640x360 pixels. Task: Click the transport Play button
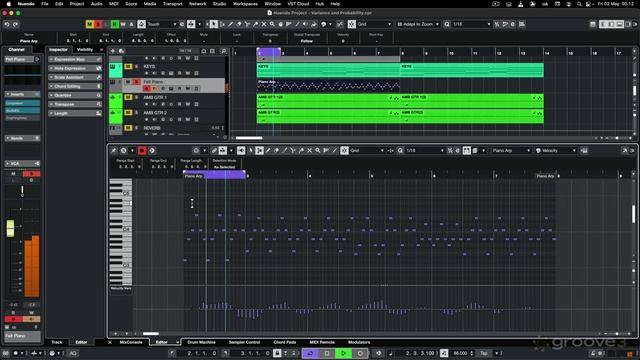click(343, 353)
